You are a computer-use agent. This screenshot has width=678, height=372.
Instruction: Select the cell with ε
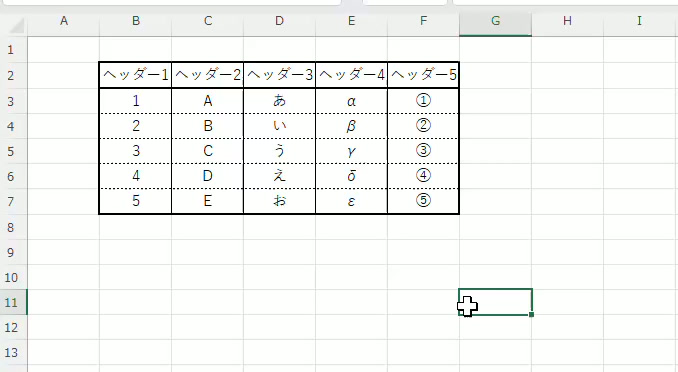351,201
